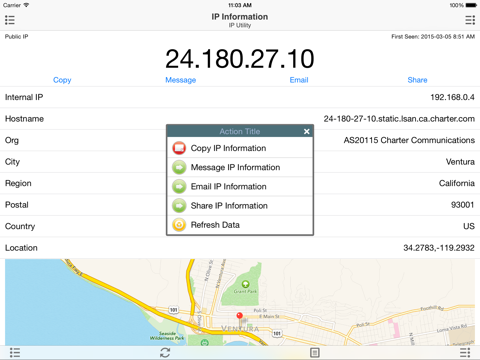Click the Postal value 93001
This screenshot has height=360, width=480.
pyautogui.click(x=463, y=205)
